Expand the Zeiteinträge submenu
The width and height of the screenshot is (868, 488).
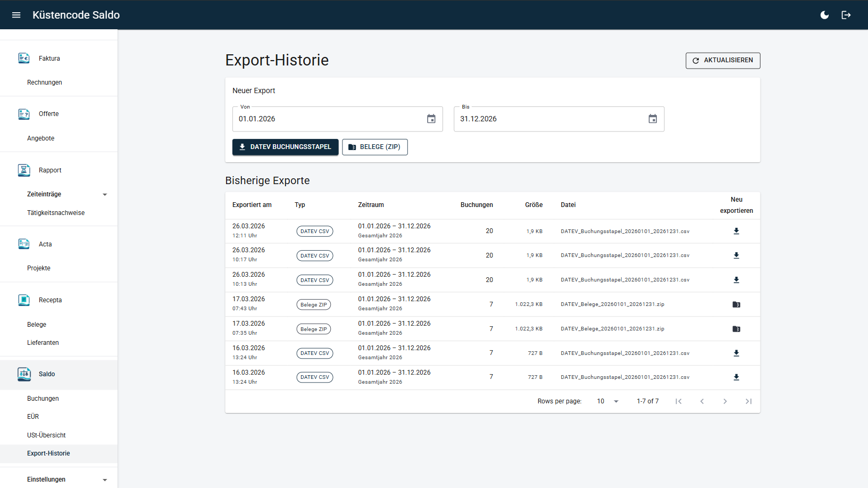tap(105, 194)
